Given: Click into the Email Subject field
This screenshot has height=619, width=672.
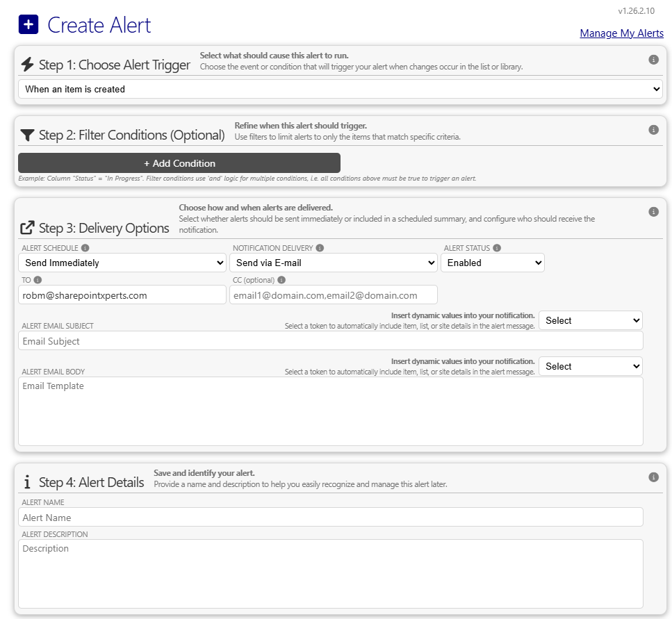Looking at the screenshot, I should tap(330, 341).
